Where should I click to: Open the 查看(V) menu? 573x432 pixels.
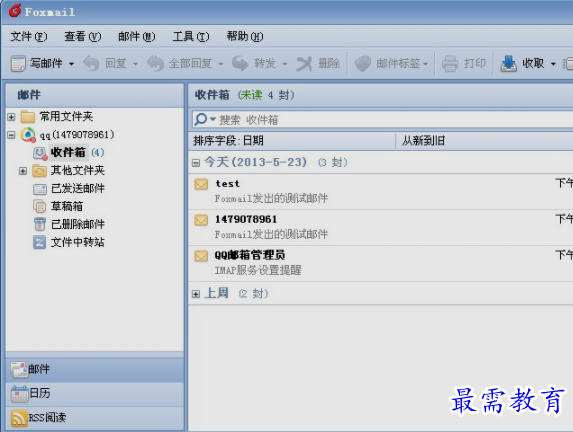tap(83, 36)
